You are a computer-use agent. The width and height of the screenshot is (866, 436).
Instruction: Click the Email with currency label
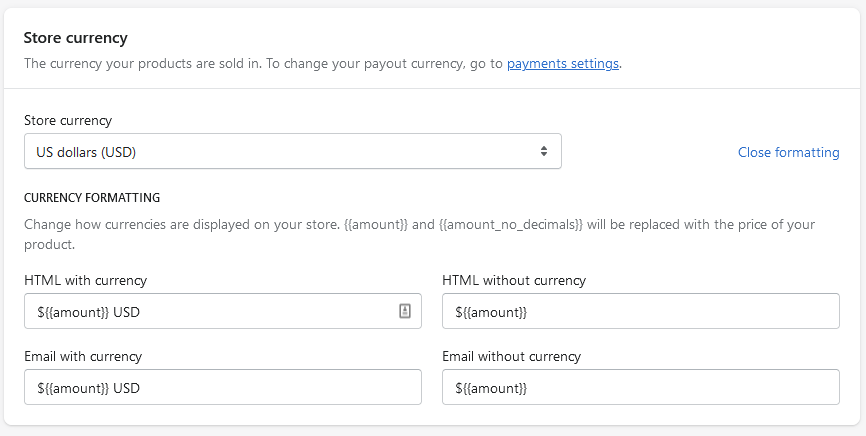(x=83, y=356)
